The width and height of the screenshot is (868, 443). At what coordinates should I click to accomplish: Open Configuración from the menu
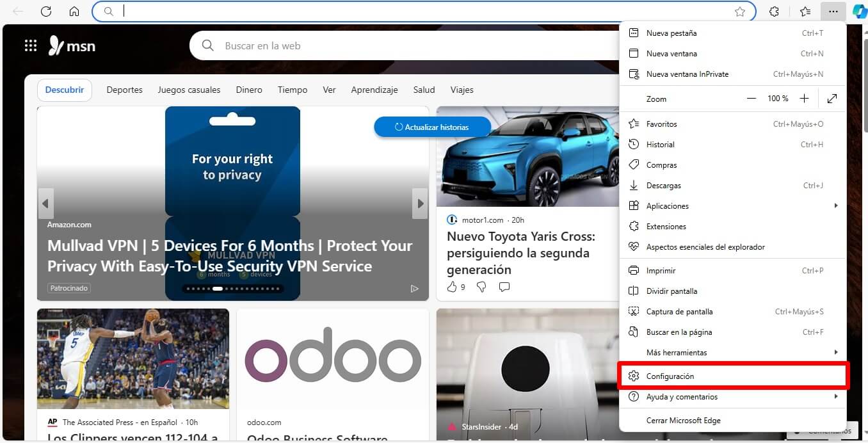point(734,376)
